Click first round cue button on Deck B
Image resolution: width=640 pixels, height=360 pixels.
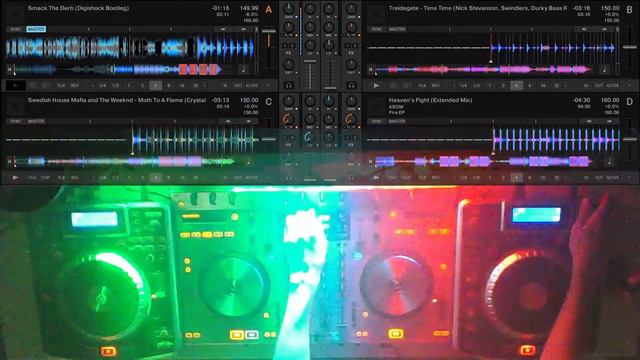pos(393,86)
